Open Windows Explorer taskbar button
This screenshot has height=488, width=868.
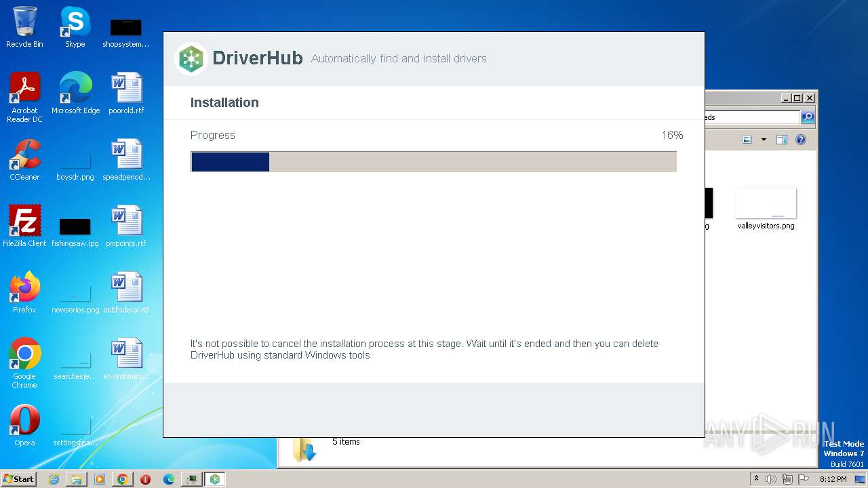coord(77,479)
